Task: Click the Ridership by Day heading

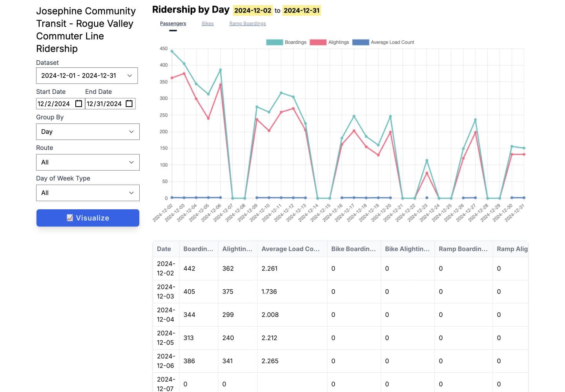Action: click(191, 10)
